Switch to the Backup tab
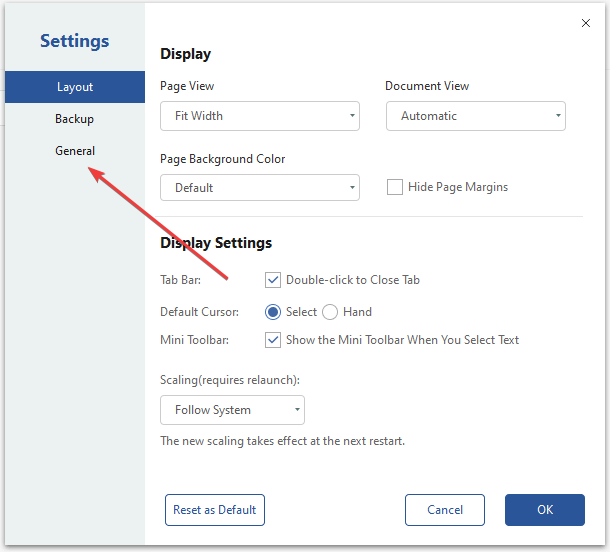This screenshot has height=552, width=610. [75, 119]
